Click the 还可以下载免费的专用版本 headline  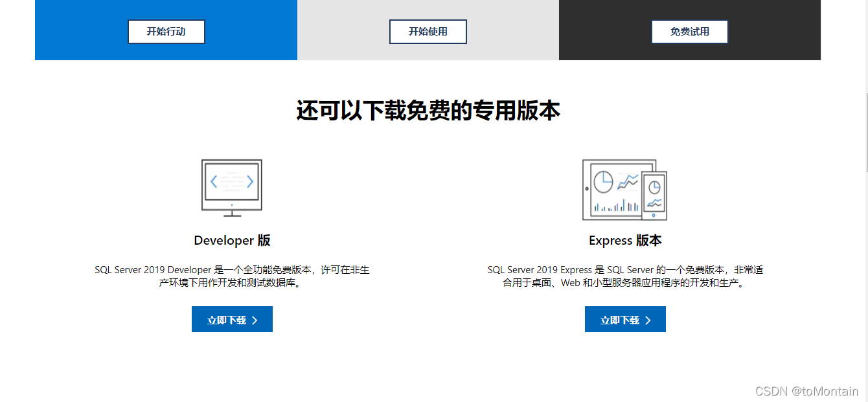pyautogui.click(x=428, y=111)
